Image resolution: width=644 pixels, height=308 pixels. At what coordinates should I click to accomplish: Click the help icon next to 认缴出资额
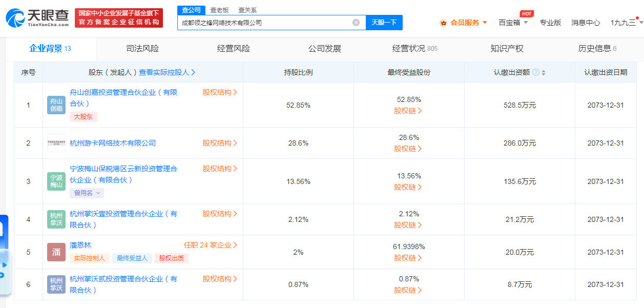click(536, 72)
